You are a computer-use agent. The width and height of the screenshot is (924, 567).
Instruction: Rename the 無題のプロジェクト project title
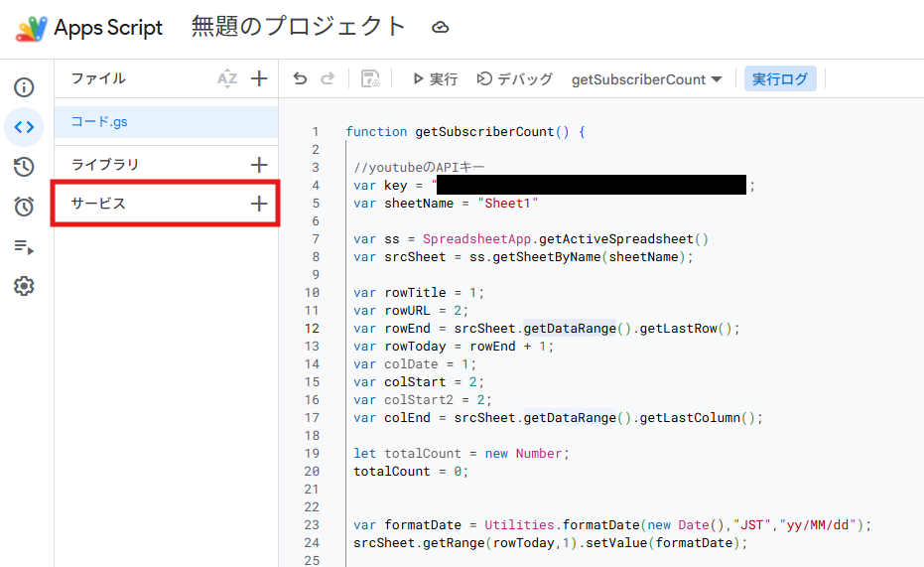click(299, 27)
